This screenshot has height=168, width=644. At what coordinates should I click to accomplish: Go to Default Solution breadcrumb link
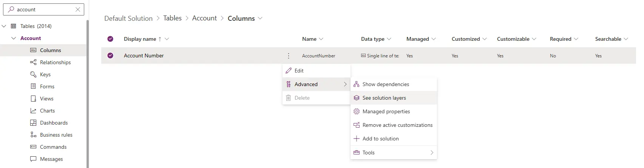[x=128, y=18]
